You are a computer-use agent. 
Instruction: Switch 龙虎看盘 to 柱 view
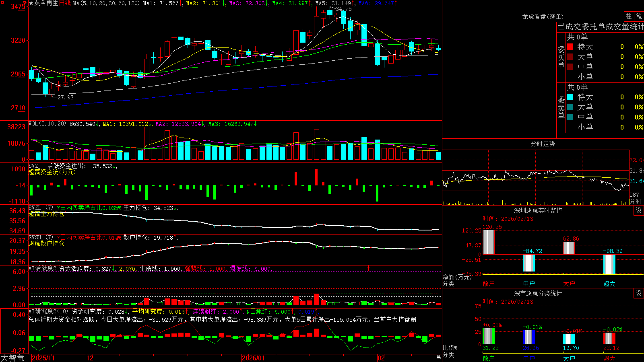(629, 16)
